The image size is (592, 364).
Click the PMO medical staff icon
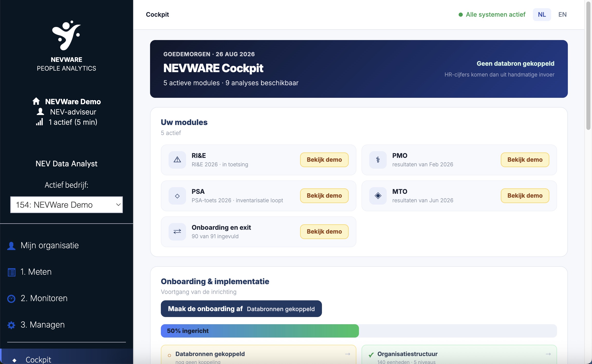point(378,160)
